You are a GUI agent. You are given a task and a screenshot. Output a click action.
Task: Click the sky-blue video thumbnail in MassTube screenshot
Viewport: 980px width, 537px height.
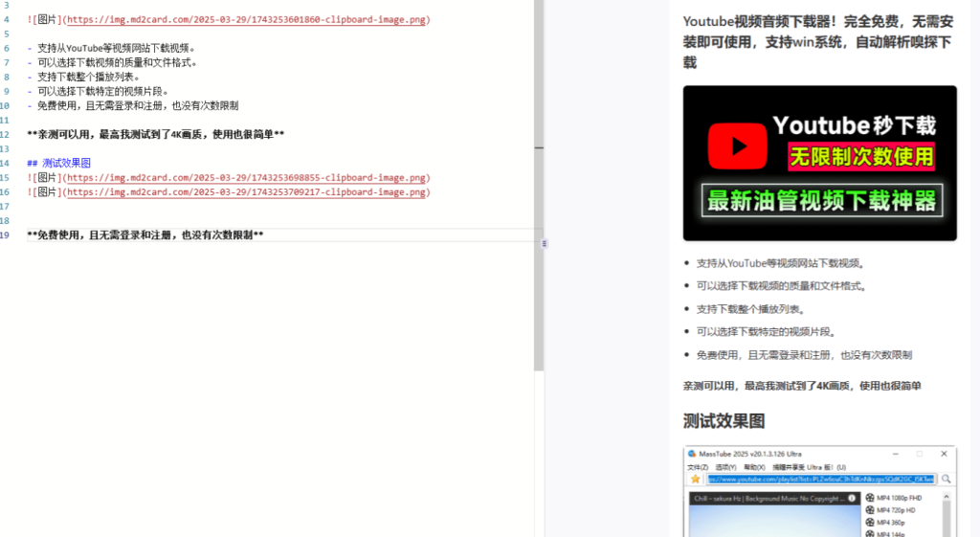[775, 522]
